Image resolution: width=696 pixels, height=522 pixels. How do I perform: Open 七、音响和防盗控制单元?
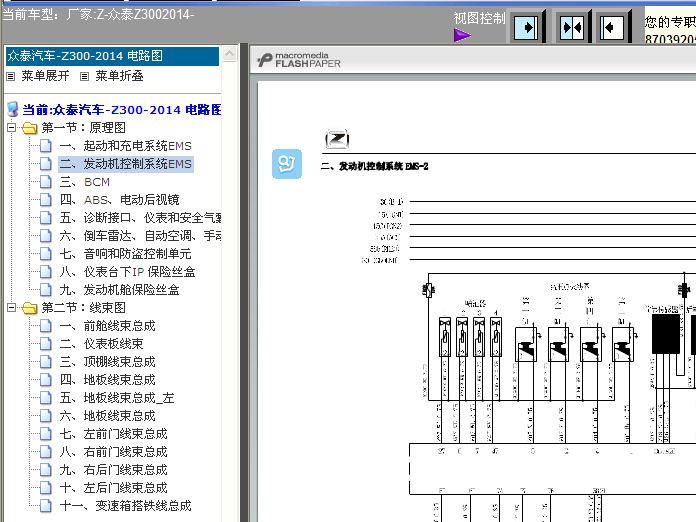point(126,254)
